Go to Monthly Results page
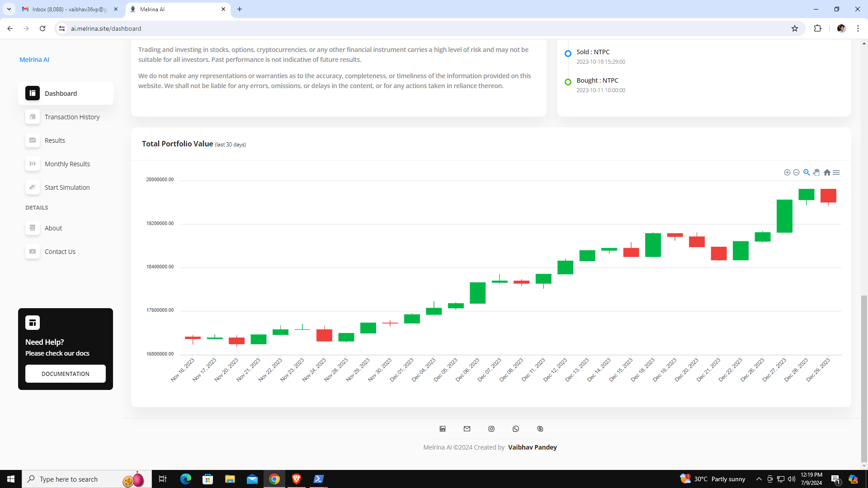 pos(67,164)
